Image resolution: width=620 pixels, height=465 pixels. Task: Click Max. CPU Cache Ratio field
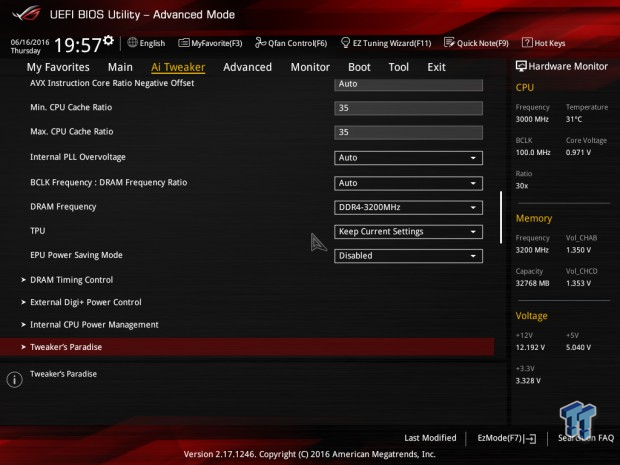point(408,132)
